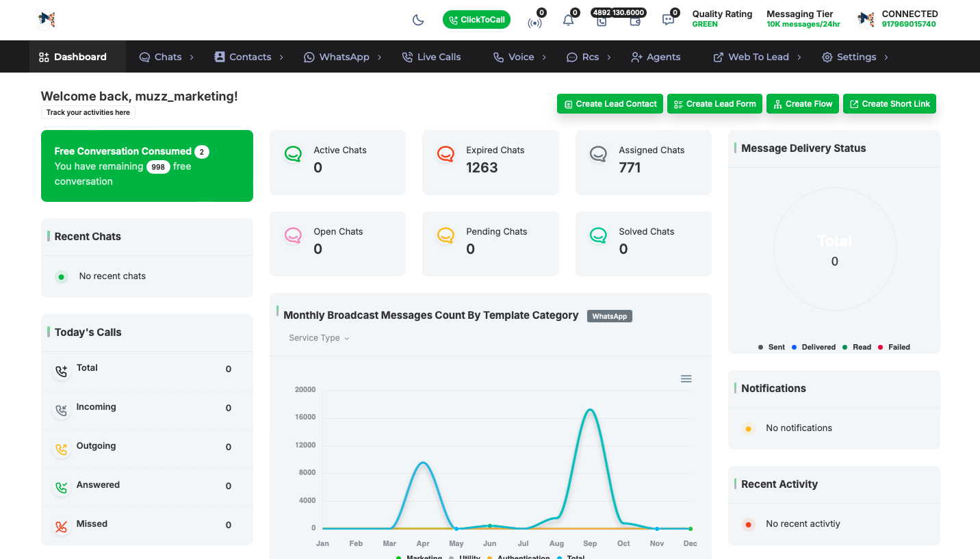Open the notifications bell icon

pos(568,21)
